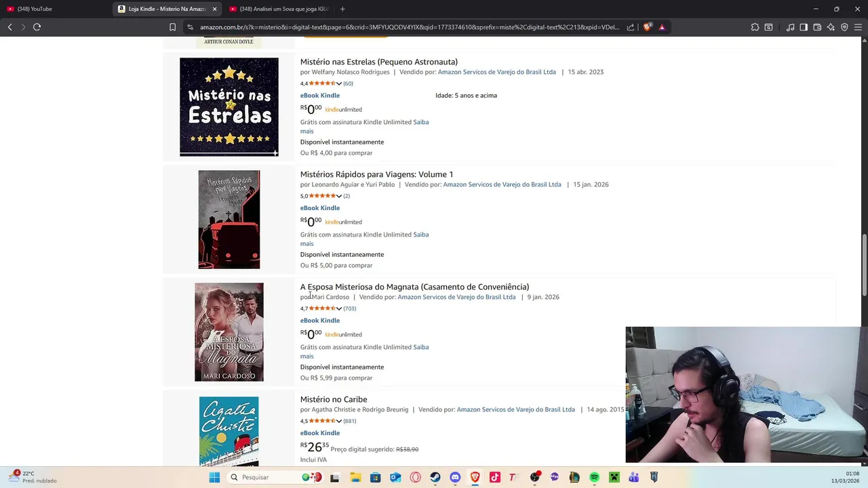This screenshot has height=488, width=868.
Task: Click Saiba mais under Mistério nas Estrelas
Action: click(421, 122)
